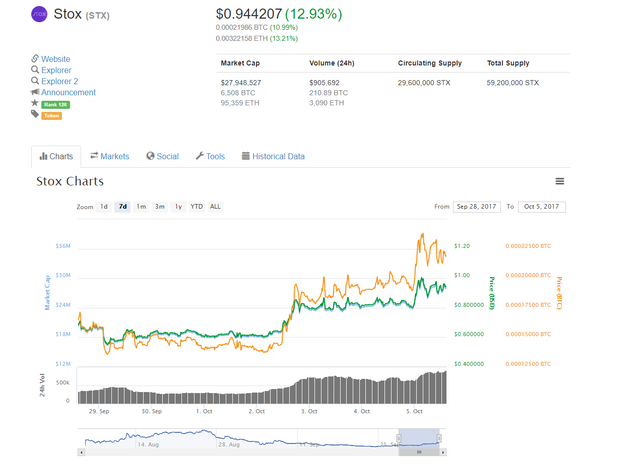
Task: Toggle the Market Cap axis label
Action: click(47, 293)
